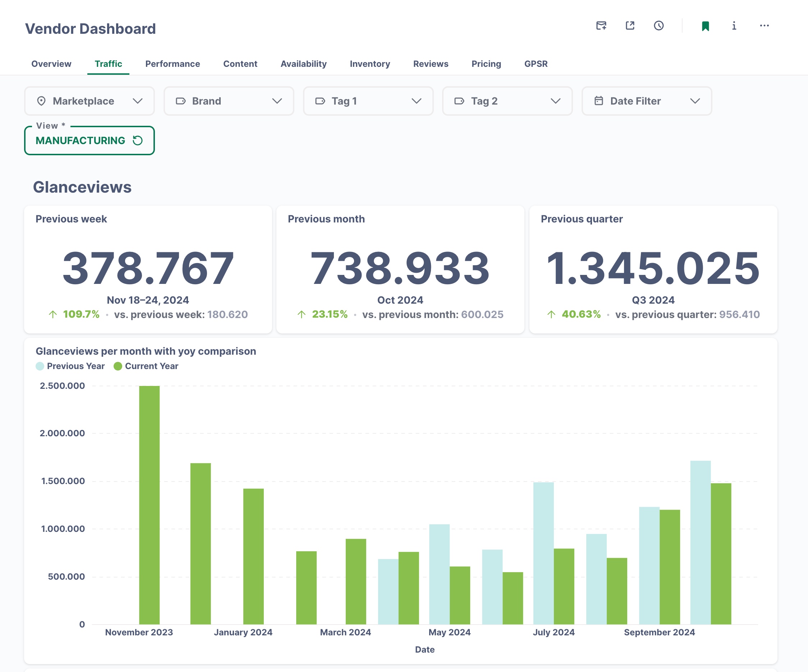Image resolution: width=808 pixels, height=672 pixels.
Task: Click the calendar icon in Date Filter
Action: [x=599, y=101]
